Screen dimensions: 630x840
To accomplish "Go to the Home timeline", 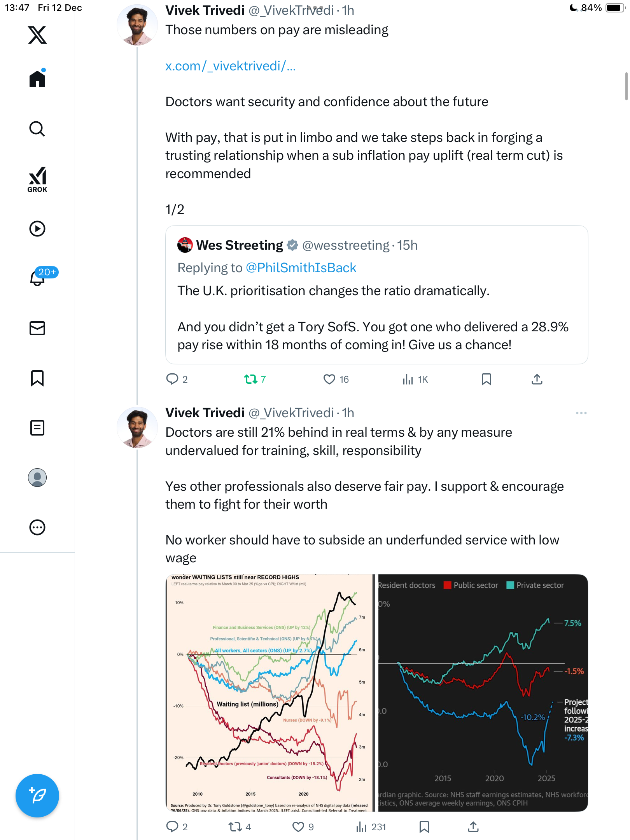I will click(37, 79).
